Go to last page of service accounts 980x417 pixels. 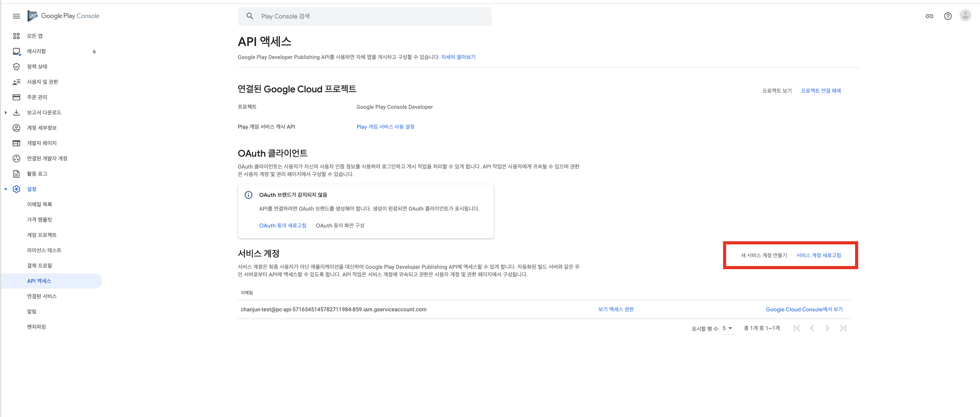[x=843, y=328]
